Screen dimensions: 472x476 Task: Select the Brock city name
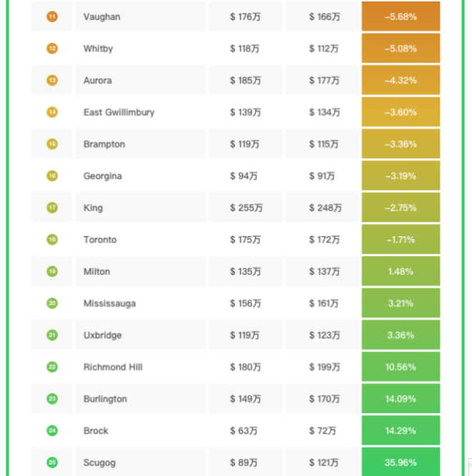click(x=96, y=430)
